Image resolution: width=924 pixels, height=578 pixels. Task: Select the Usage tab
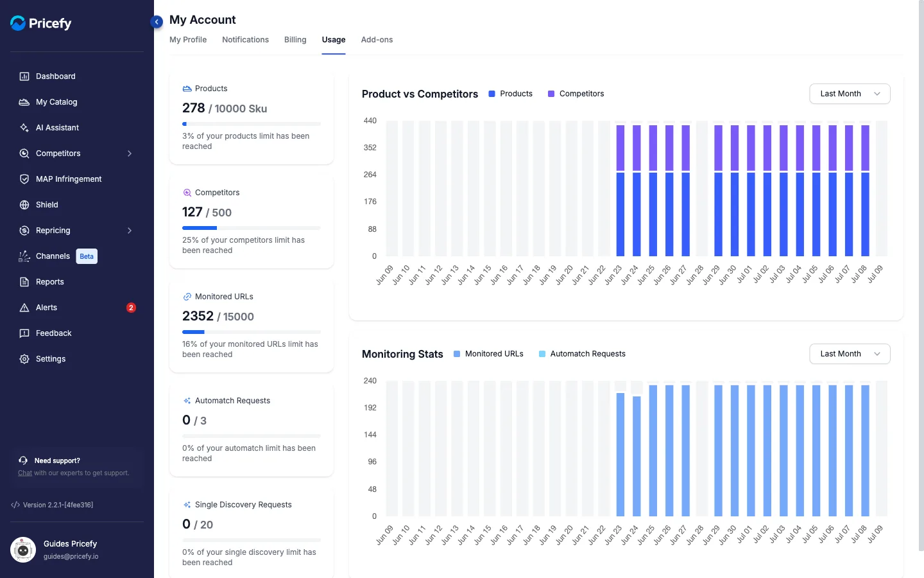334,40
